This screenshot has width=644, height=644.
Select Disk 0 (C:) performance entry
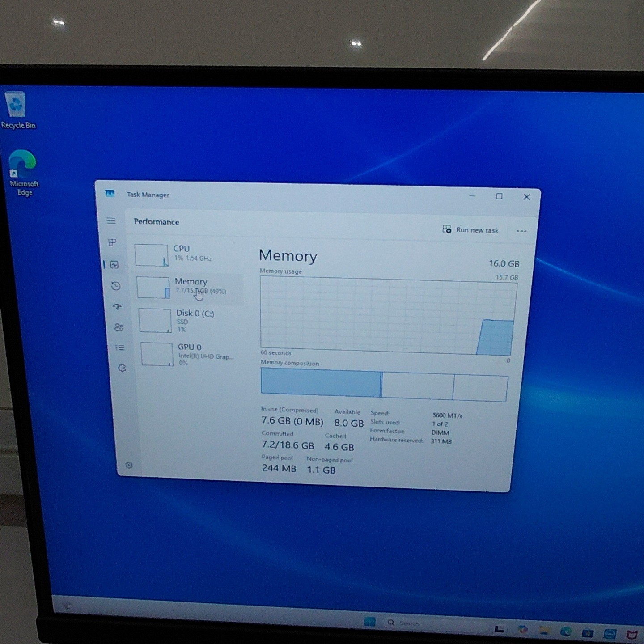191,321
